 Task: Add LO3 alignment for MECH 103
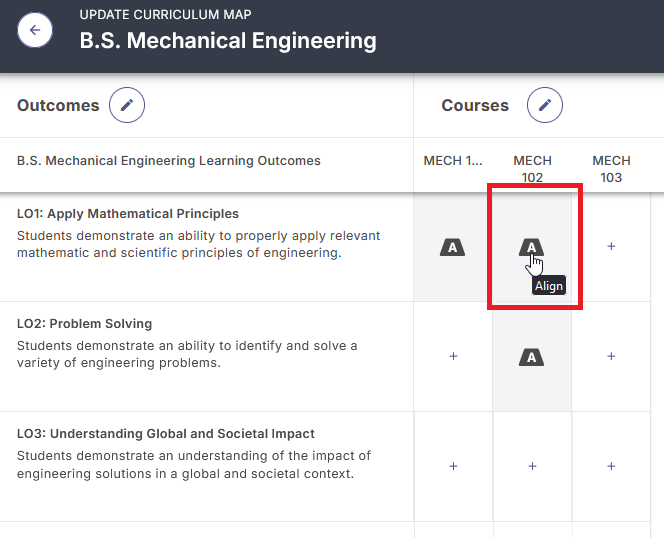611,466
